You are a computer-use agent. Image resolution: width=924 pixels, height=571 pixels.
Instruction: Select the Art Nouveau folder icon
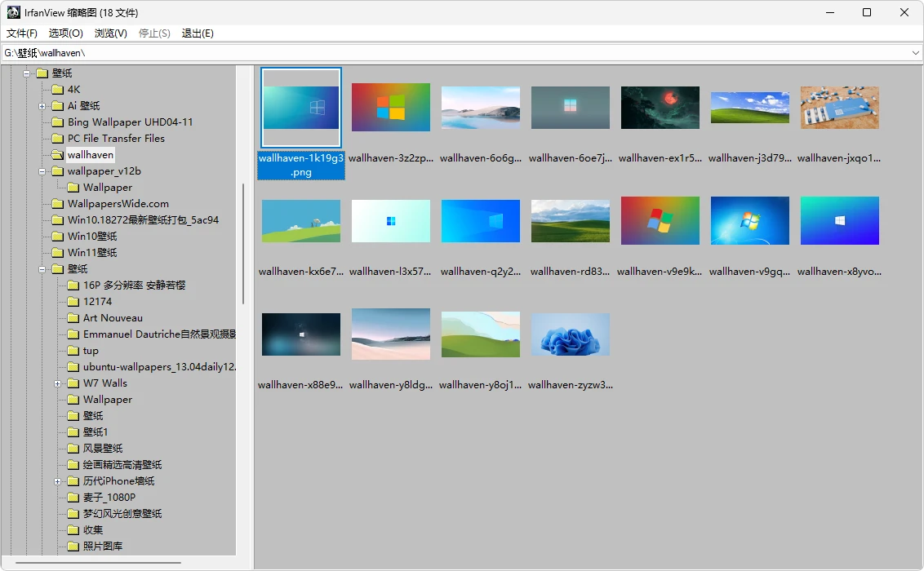pyautogui.click(x=73, y=318)
